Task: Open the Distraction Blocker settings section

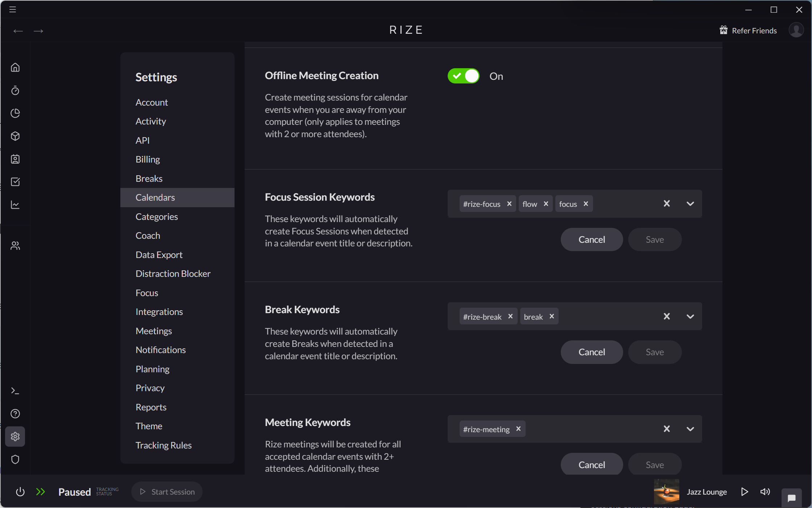Action: (x=173, y=273)
